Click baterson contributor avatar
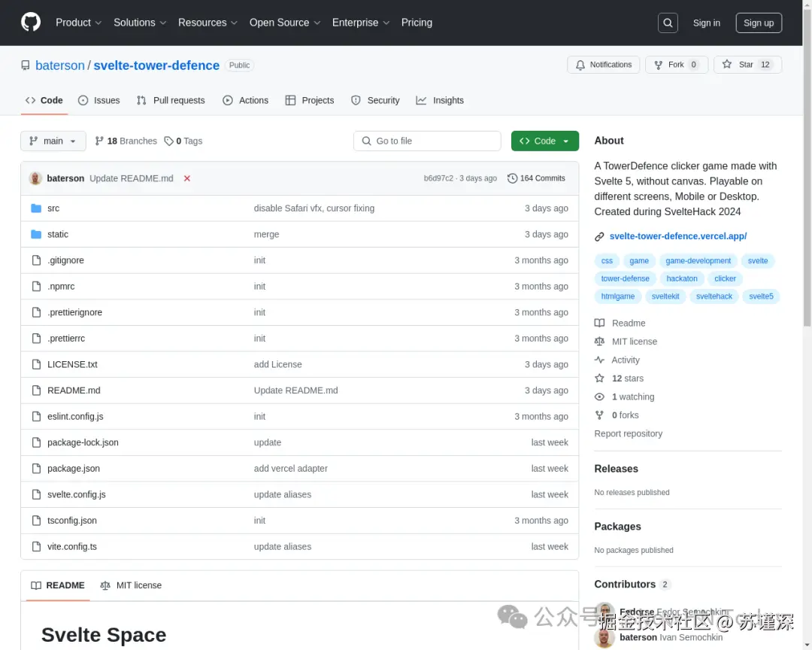This screenshot has height=650, width=812. pos(604,637)
